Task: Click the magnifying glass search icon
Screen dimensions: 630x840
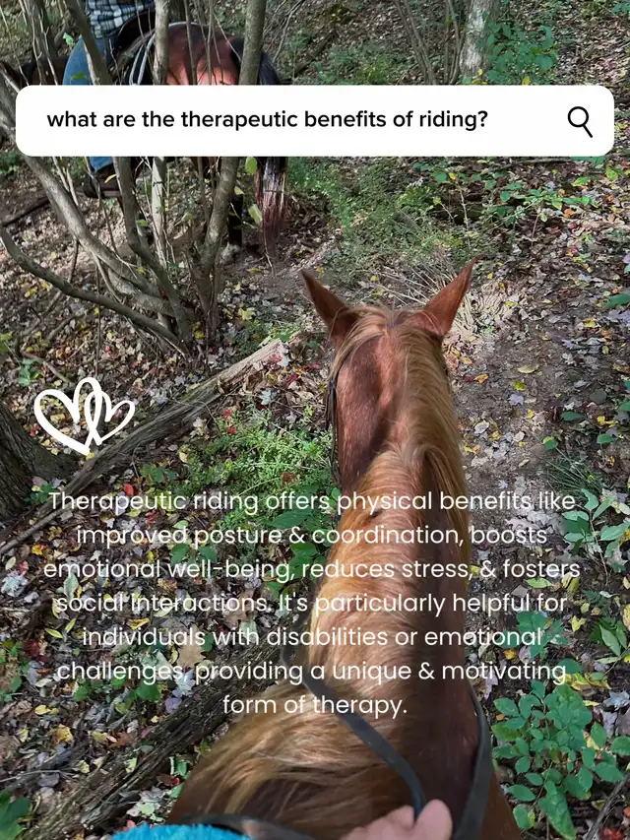Action: point(580,121)
